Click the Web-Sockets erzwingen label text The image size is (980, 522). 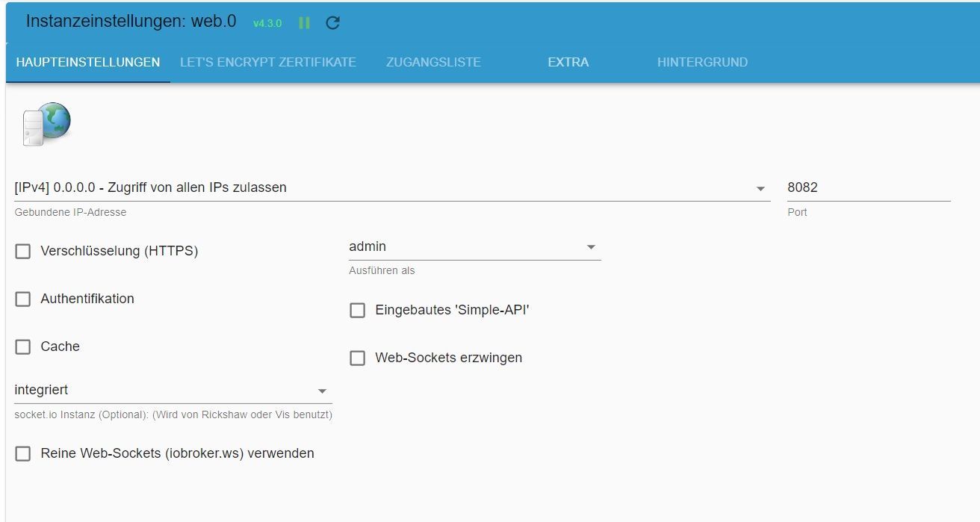tap(449, 358)
